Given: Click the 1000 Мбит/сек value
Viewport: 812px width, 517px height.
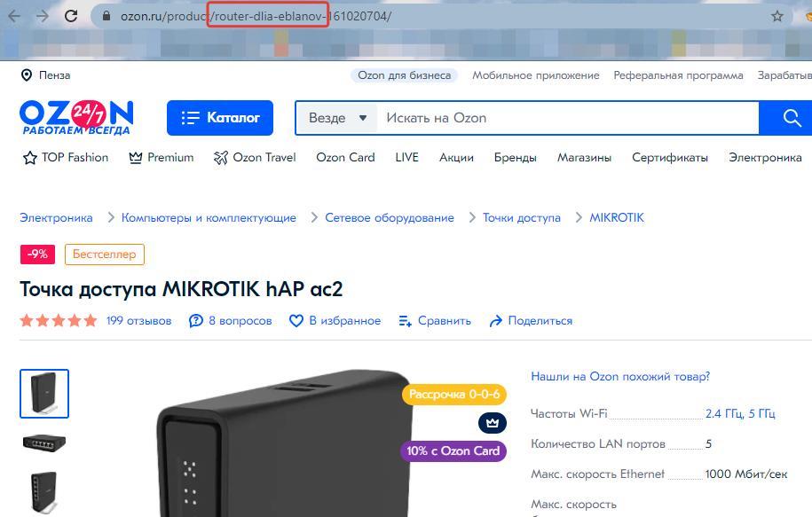Looking at the screenshot, I should click(x=745, y=474).
